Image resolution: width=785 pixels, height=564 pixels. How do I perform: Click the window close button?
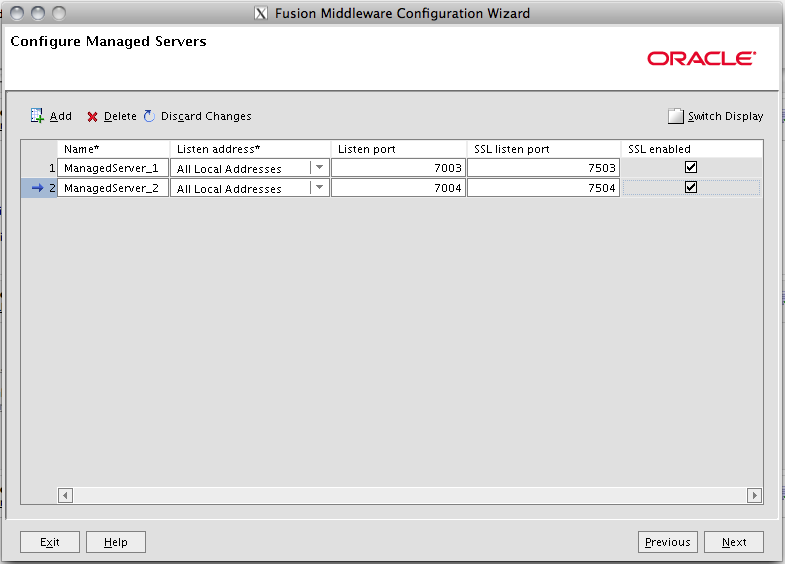(x=17, y=13)
